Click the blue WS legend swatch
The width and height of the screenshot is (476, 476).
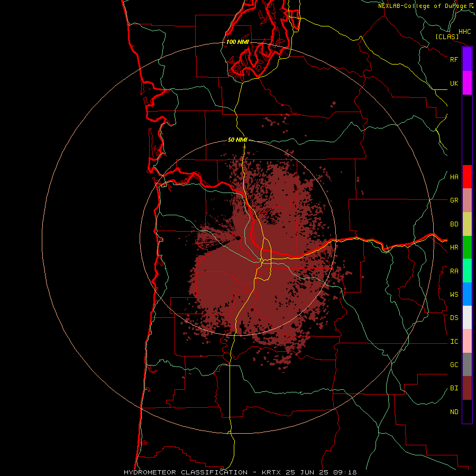467,294
